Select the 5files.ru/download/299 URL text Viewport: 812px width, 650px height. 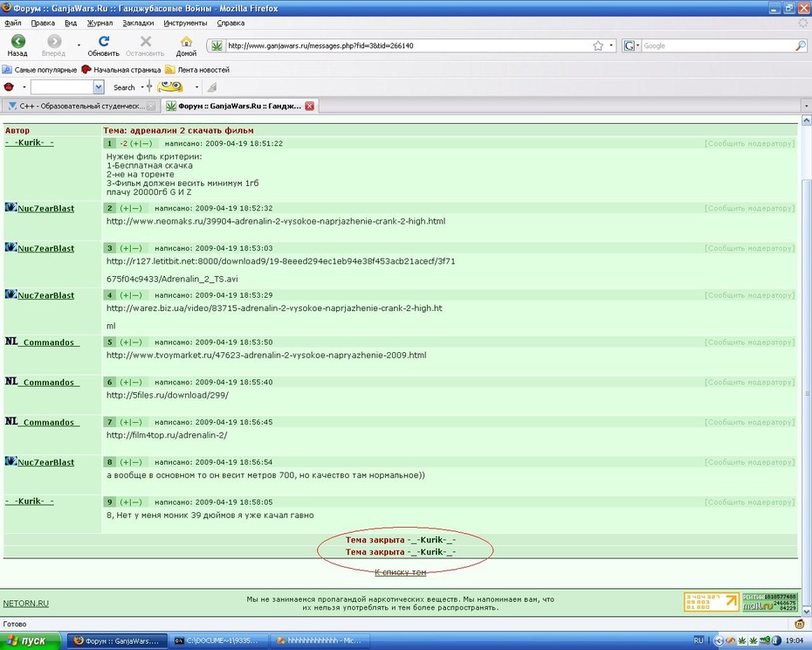click(x=168, y=395)
